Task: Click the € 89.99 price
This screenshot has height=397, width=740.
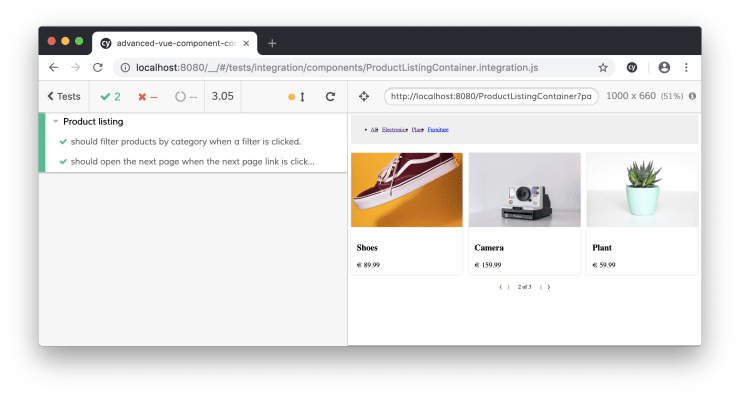Action: [368, 265]
